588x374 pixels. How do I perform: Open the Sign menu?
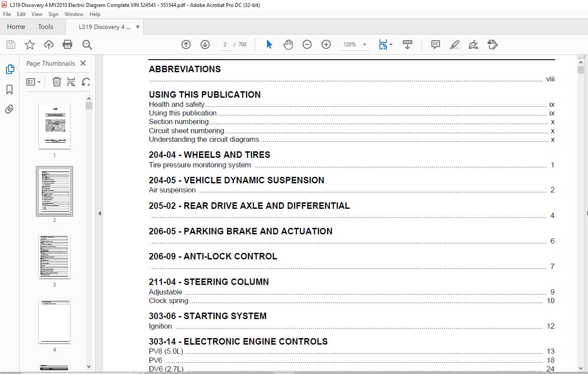pos(53,14)
